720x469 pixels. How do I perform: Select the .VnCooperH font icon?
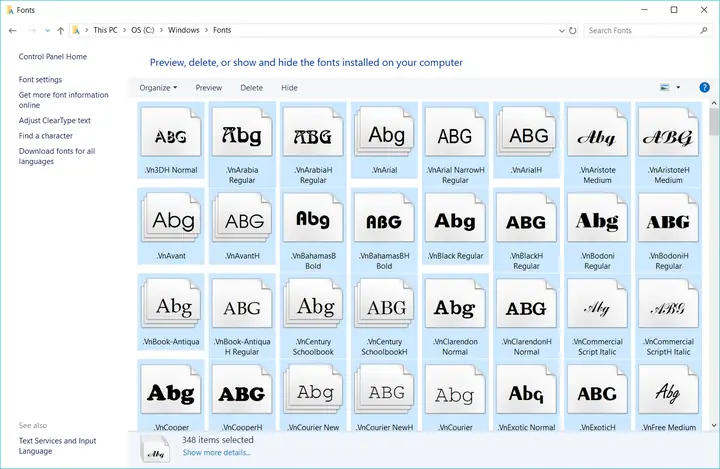click(242, 390)
